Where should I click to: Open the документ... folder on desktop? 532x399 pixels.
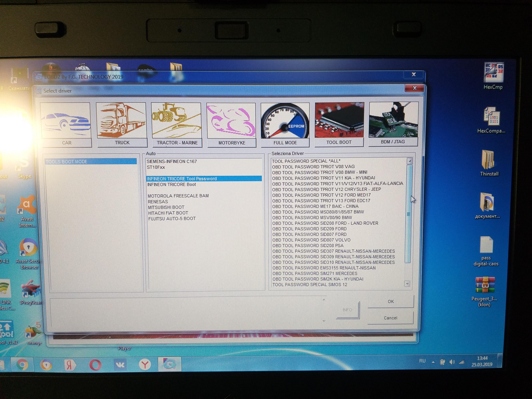tap(488, 206)
